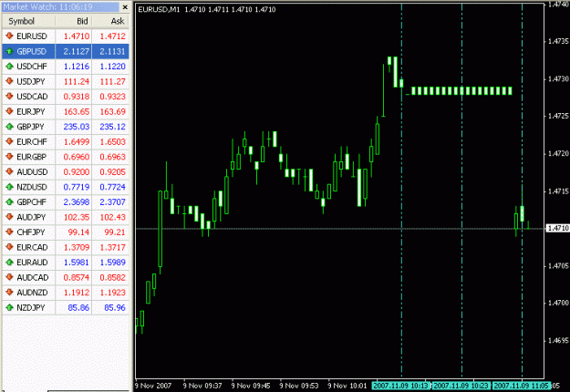The image size is (570, 392).
Task: Click the Market Watch title bar
Action: pyautogui.click(x=60, y=7)
